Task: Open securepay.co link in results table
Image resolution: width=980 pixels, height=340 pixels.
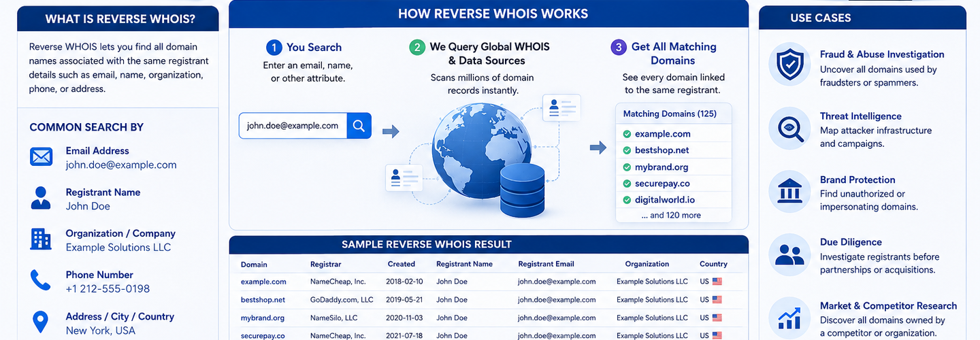Action: 263,336
